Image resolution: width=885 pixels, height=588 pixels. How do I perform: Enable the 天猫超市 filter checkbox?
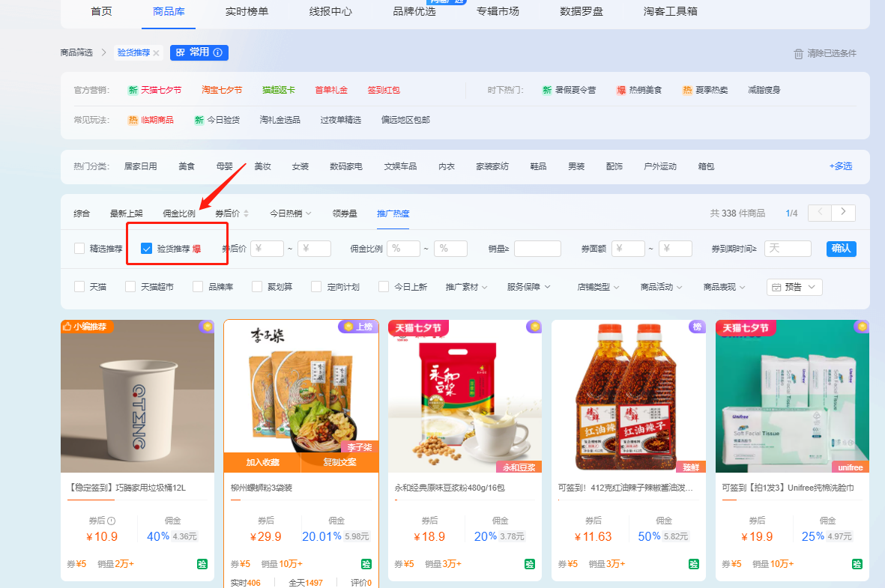(x=130, y=287)
